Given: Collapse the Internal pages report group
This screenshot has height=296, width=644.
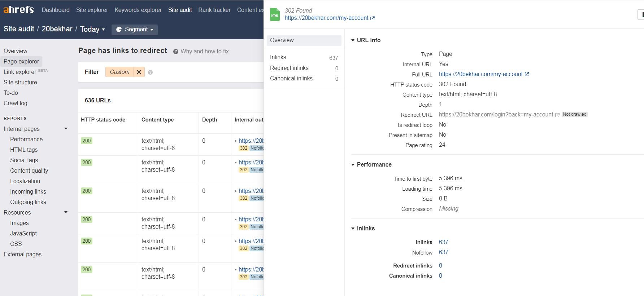Looking at the screenshot, I should [66, 129].
